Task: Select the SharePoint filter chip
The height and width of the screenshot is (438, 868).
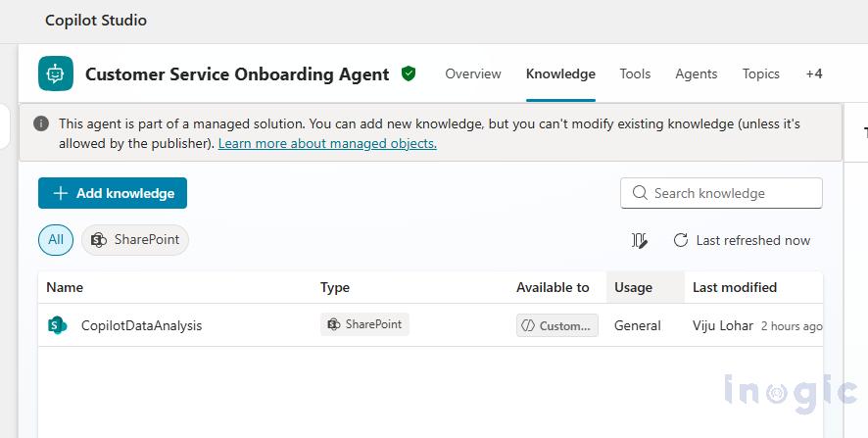Action: tap(135, 240)
